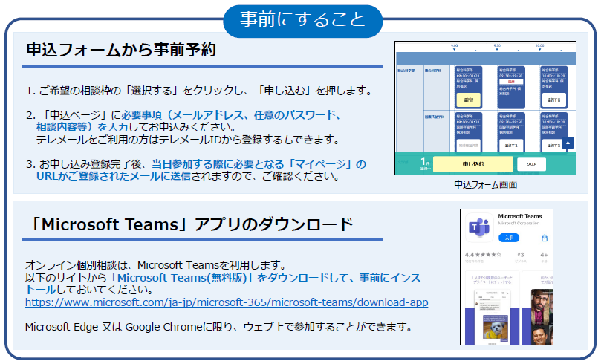Click the 事前にすること header tab
Screen dimensions: 601x364
pos(302,19)
